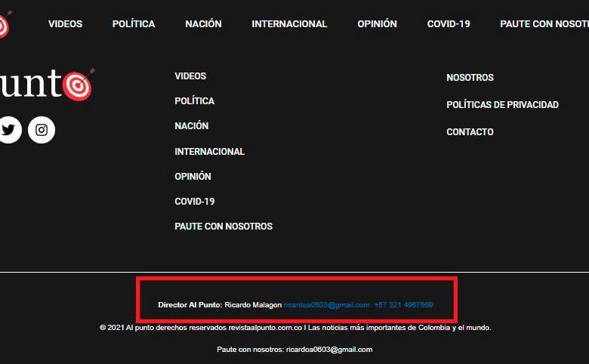Open INTERNACIONAL in the top navigation bar

(x=289, y=24)
